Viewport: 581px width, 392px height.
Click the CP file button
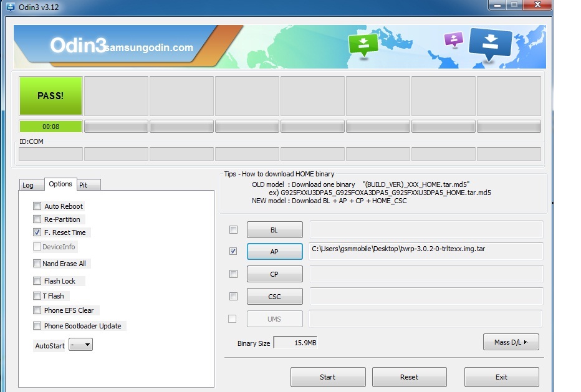pos(274,274)
